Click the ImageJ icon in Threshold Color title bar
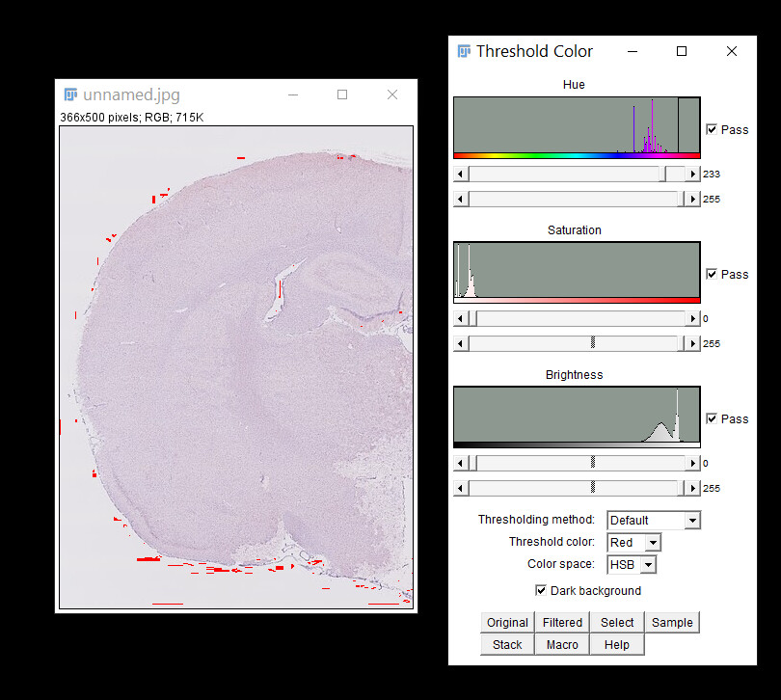The height and width of the screenshot is (700, 781). [x=464, y=51]
